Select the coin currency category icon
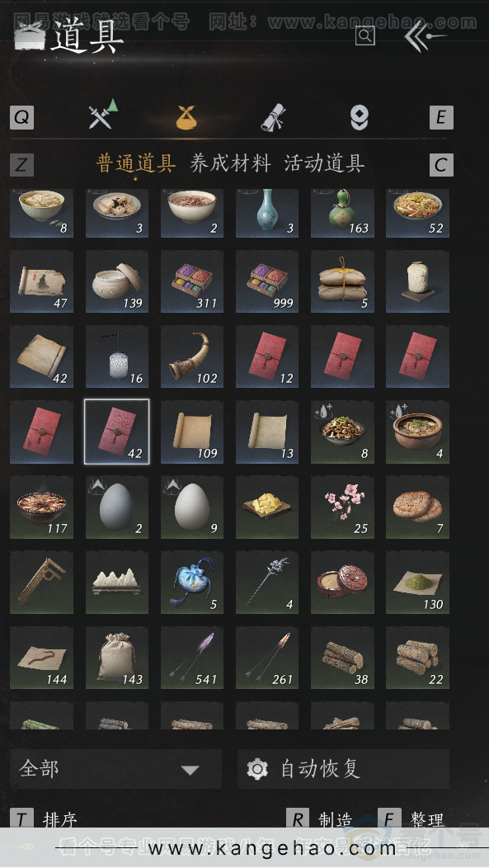The width and height of the screenshot is (489, 868). pyautogui.click(x=360, y=117)
